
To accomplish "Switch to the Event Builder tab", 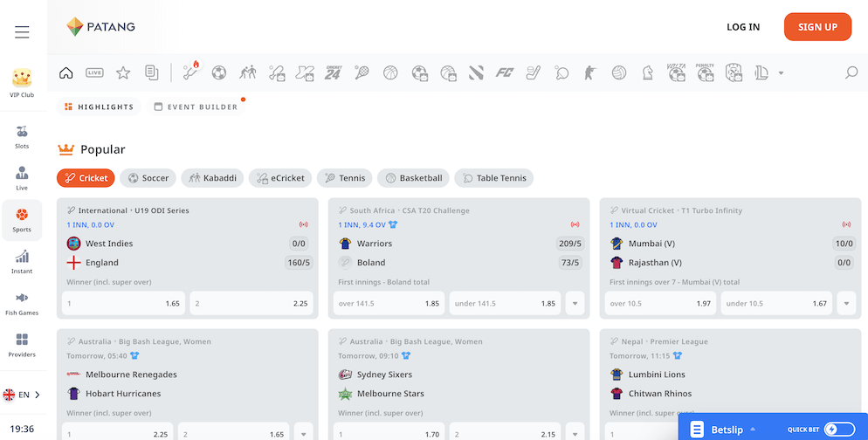I will pyautogui.click(x=196, y=107).
